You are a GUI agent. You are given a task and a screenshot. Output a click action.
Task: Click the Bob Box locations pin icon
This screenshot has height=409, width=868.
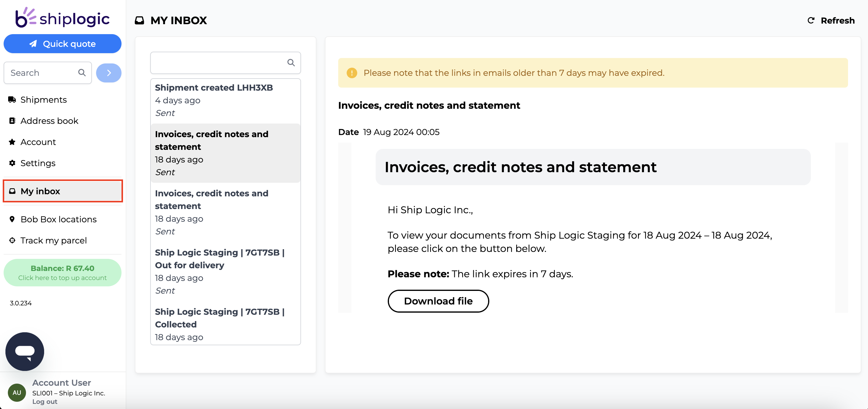click(x=12, y=219)
